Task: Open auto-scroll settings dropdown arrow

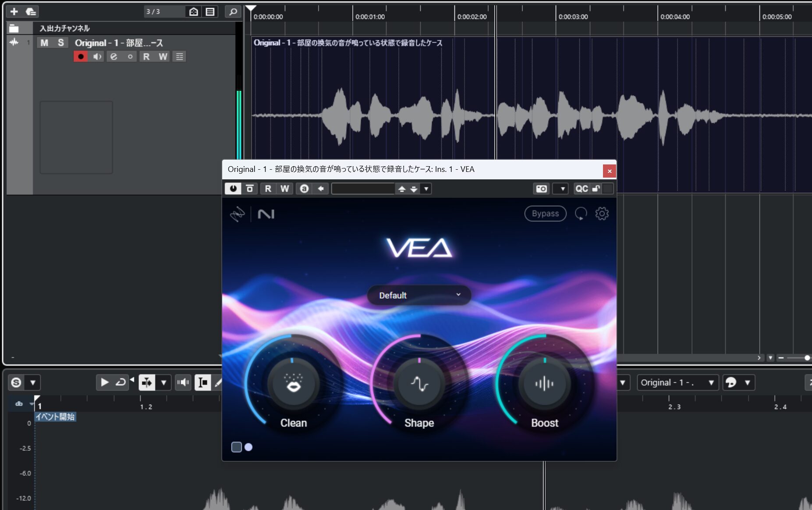Action: point(163,382)
